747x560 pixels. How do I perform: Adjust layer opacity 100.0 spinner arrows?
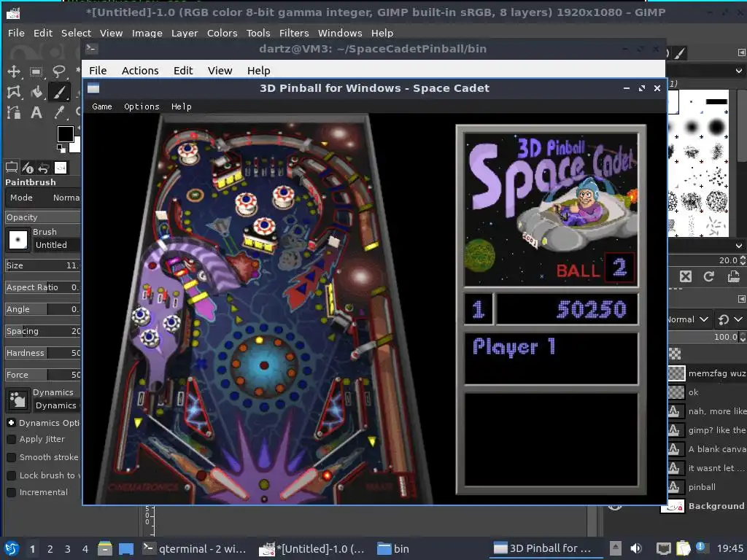[742, 337]
